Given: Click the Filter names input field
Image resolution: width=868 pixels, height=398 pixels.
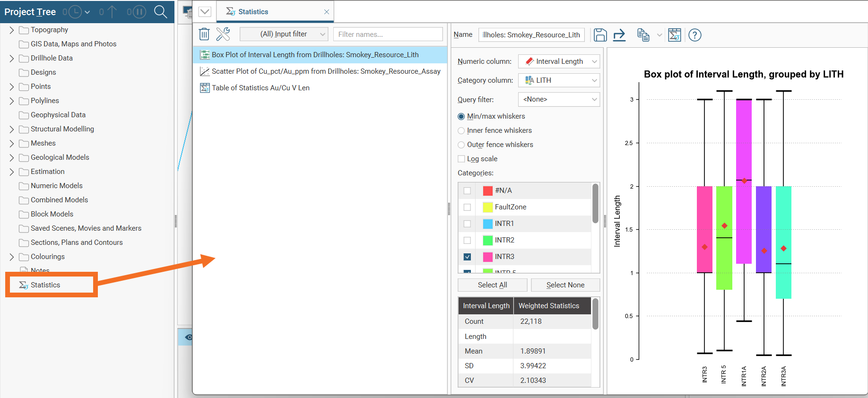Looking at the screenshot, I should pos(388,34).
